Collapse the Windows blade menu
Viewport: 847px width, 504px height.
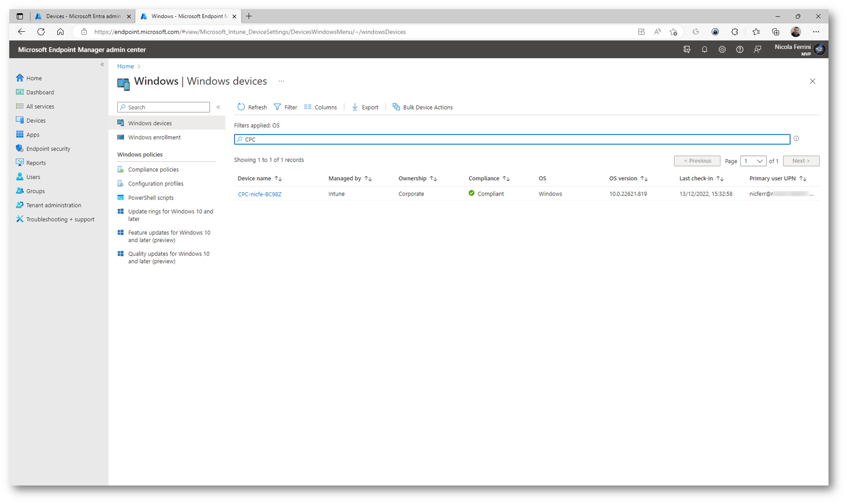(218, 107)
